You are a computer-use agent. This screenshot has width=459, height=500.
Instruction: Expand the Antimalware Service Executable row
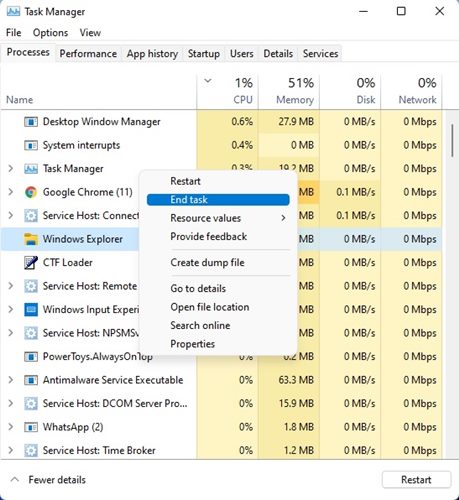tap(11, 380)
